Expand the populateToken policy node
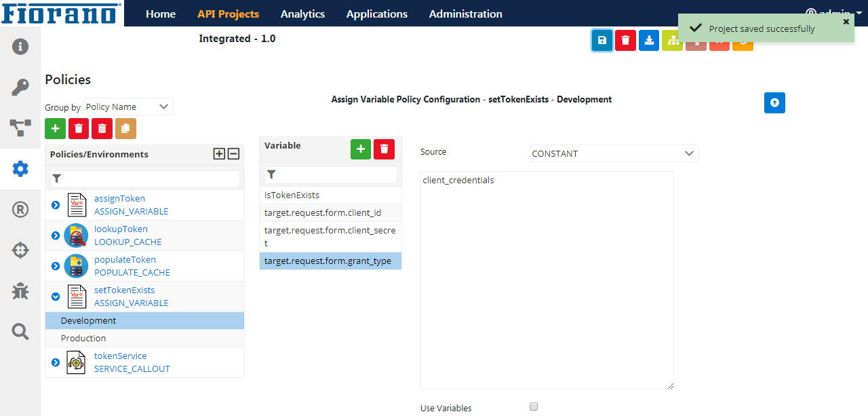The width and height of the screenshot is (868, 416). tap(56, 266)
